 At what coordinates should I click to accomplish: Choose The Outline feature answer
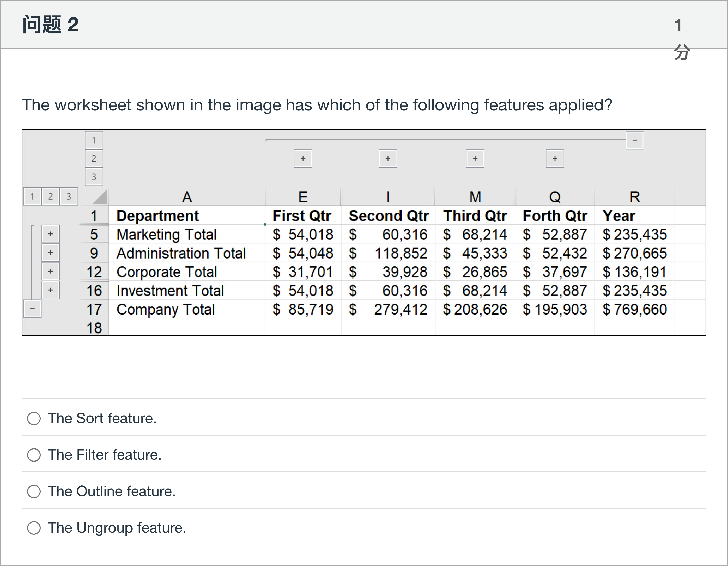34,491
